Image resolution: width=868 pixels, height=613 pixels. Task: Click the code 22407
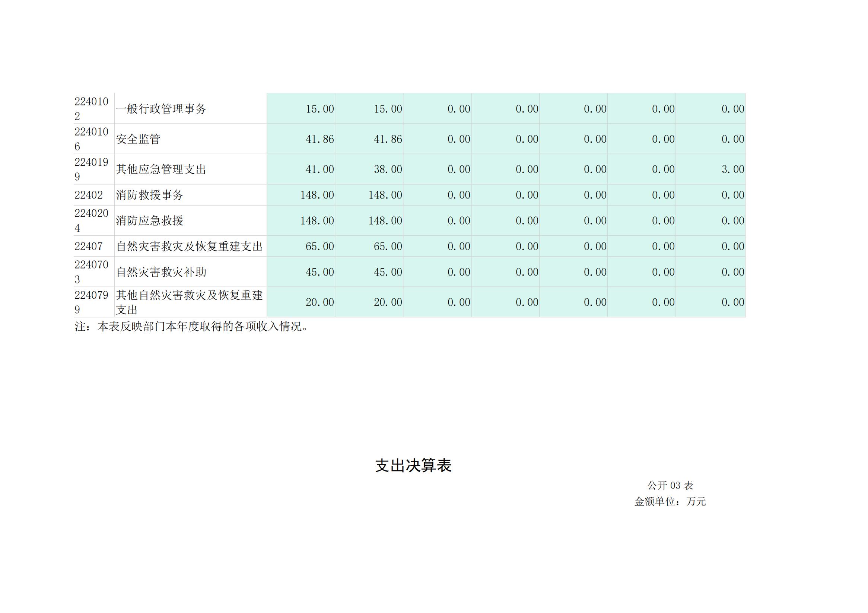(89, 247)
